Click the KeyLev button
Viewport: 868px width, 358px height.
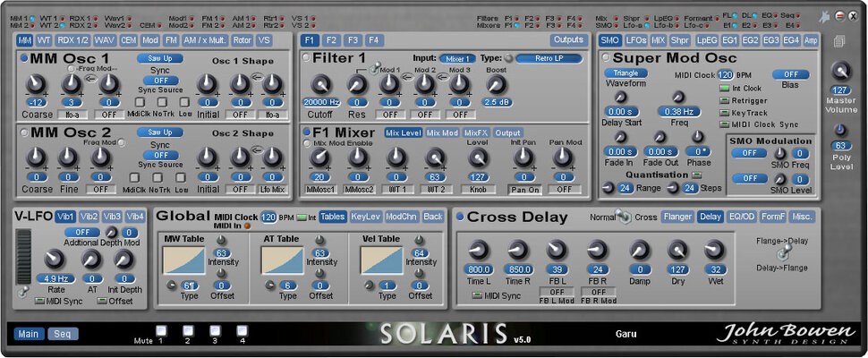[x=365, y=217]
